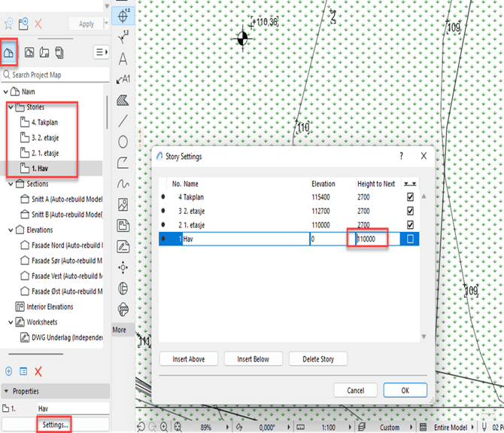Click the red delete X icon above Properties
This screenshot has width=504, height=433.
coord(38,371)
